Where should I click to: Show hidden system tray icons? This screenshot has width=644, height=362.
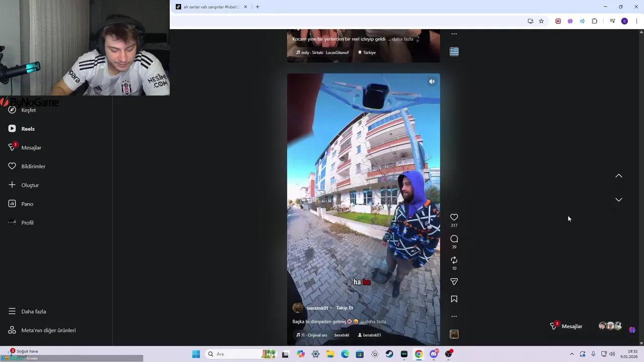point(572,354)
